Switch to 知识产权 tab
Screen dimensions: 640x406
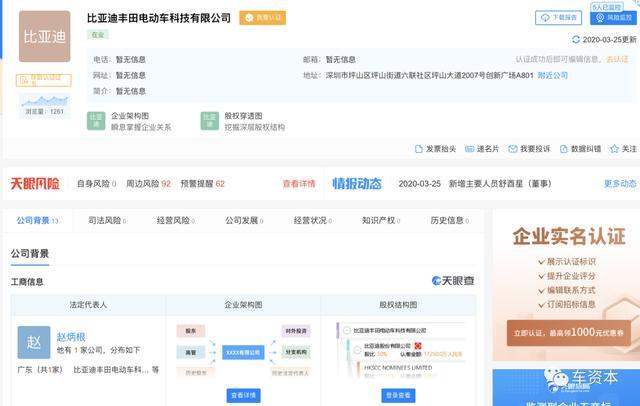(x=381, y=221)
